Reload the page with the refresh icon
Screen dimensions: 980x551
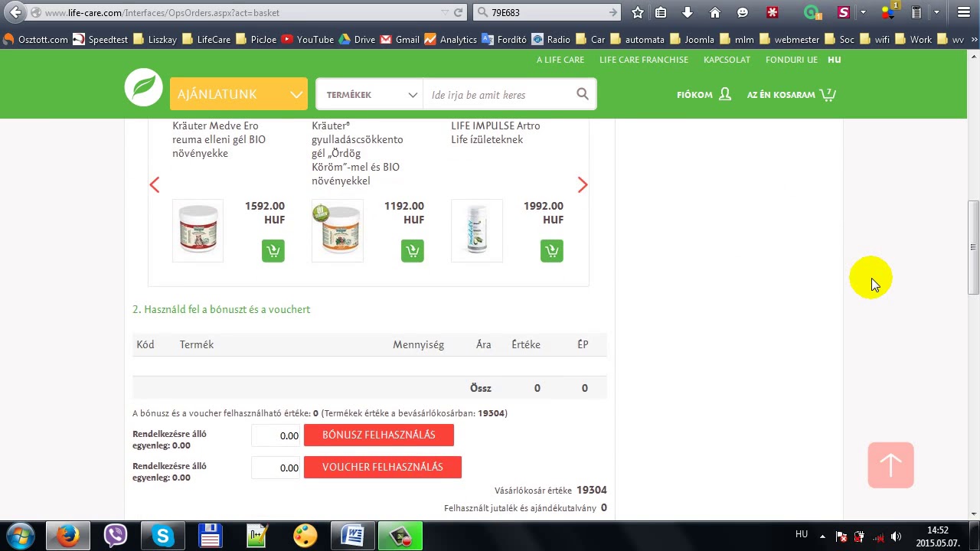click(459, 12)
